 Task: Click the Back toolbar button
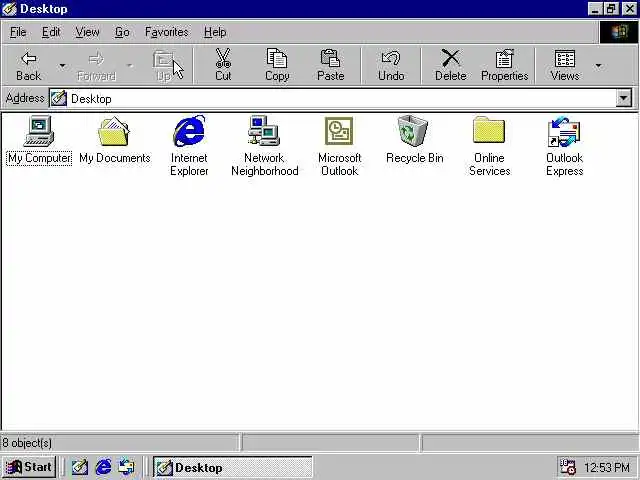[29, 66]
